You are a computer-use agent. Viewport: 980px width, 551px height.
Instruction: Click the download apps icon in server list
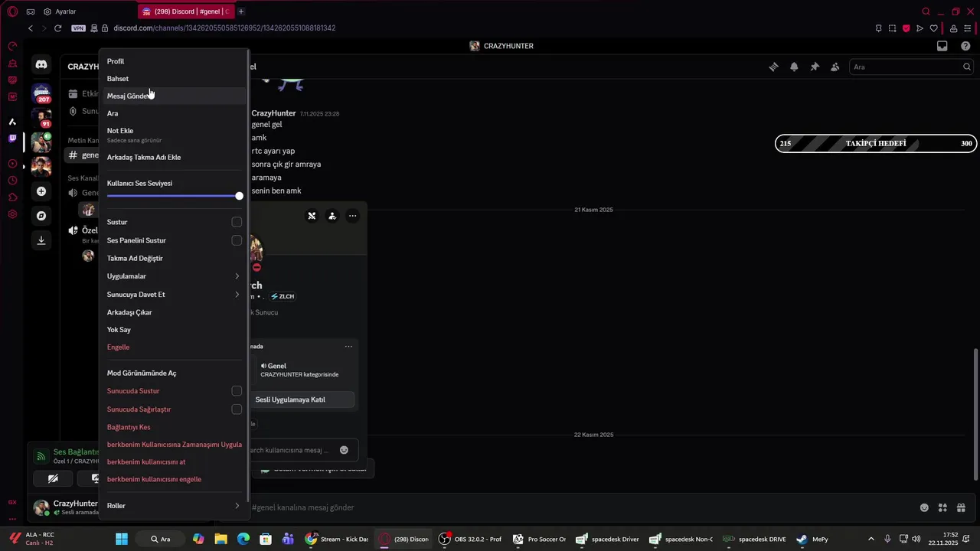tap(41, 240)
